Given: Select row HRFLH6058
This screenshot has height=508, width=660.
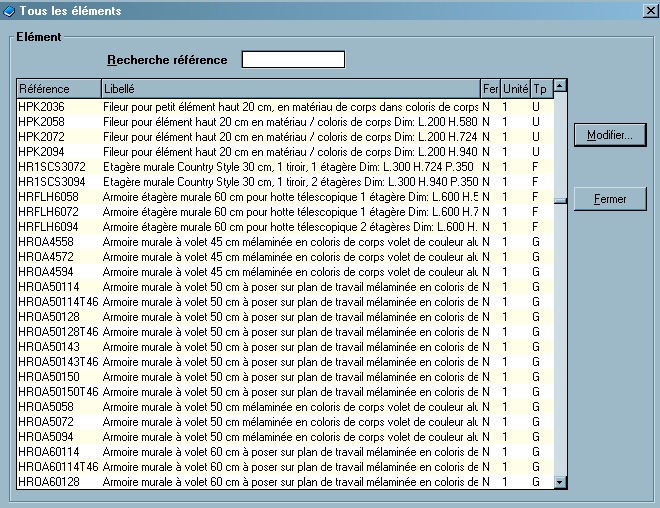Looking at the screenshot, I should point(285,197).
